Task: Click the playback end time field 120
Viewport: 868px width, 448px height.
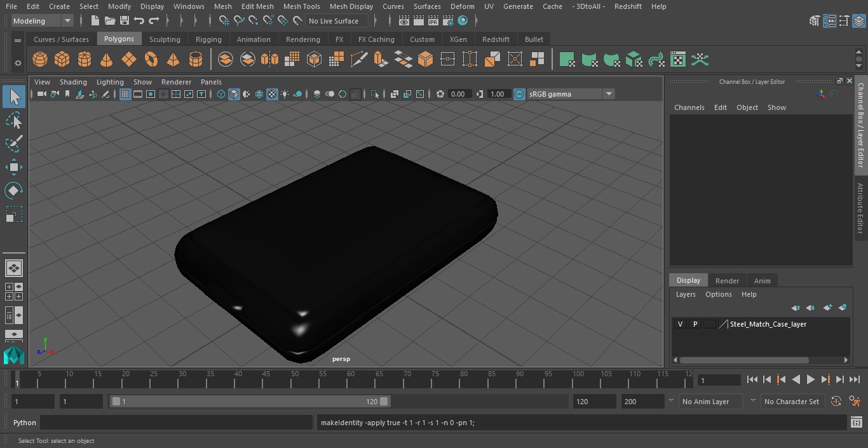Action: [x=594, y=402]
